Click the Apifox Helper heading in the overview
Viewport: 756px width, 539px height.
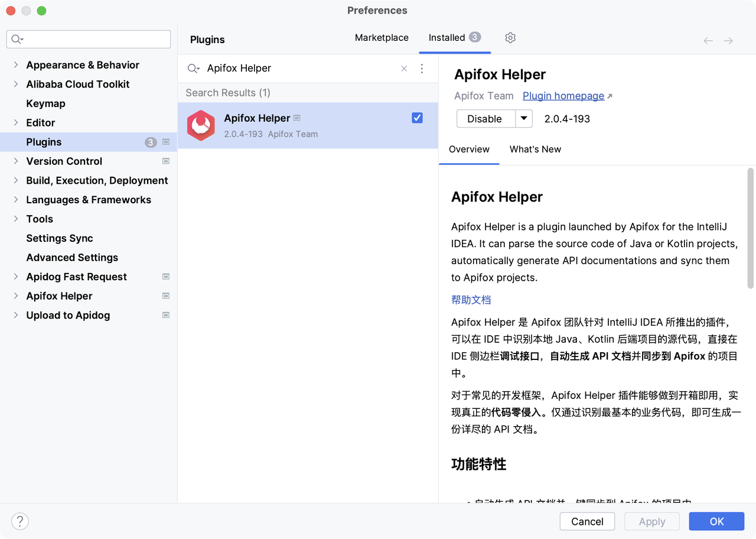coord(497,197)
